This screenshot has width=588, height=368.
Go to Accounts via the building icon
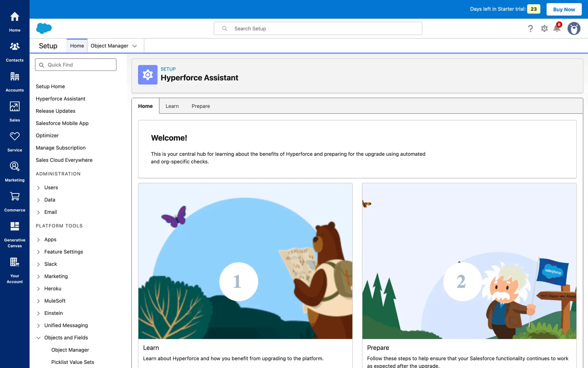coord(15,76)
